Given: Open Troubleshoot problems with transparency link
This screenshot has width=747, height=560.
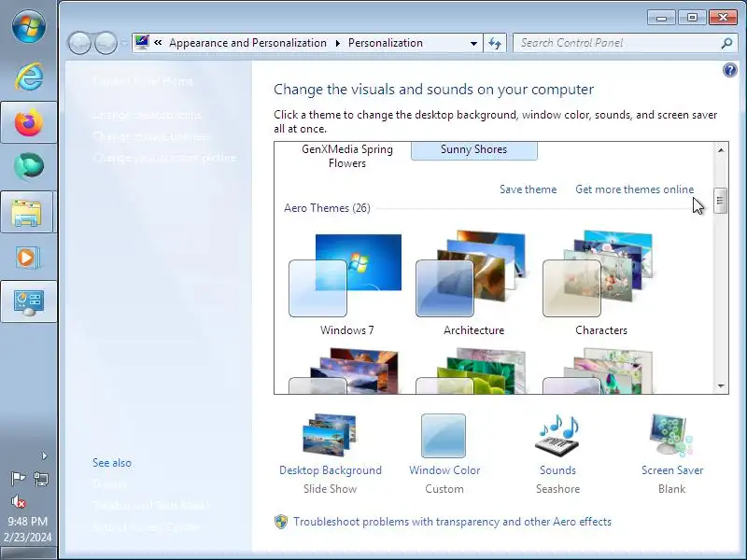Looking at the screenshot, I should [x=452, y=522].
